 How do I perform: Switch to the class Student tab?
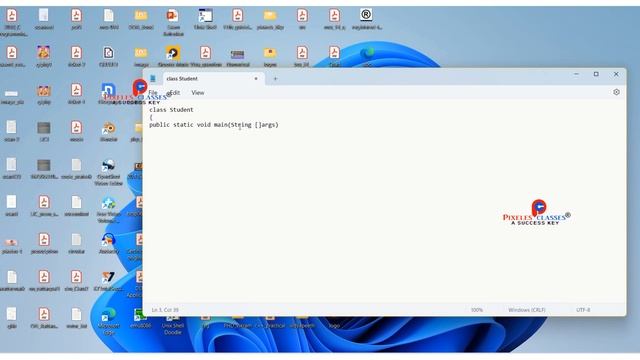(x=214, y=78)
